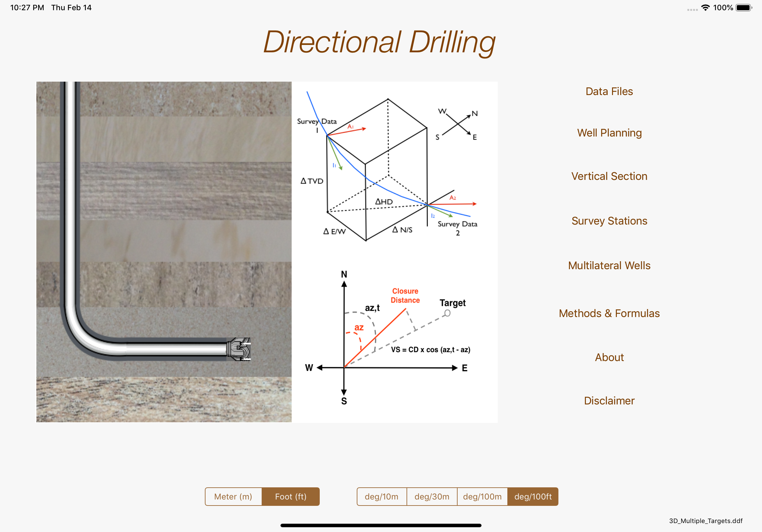
Task: Open the Data Files menu
Action: [x=609, y=92]
